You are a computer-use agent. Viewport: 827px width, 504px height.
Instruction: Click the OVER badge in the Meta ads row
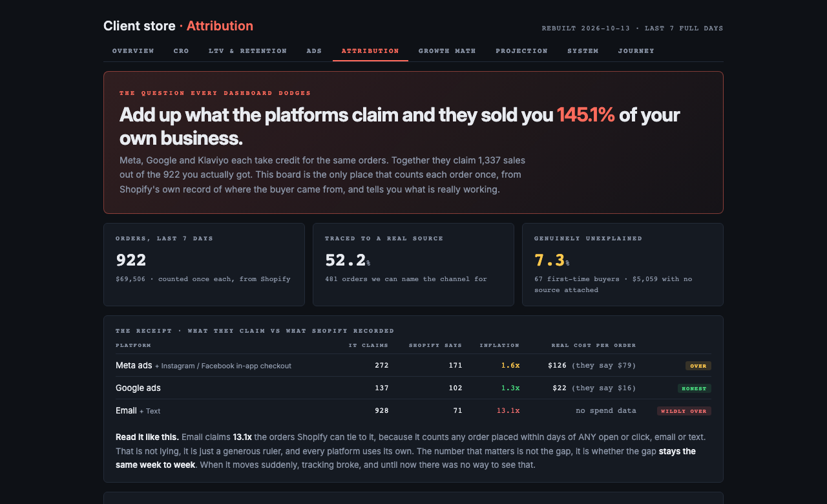[698, 366]
